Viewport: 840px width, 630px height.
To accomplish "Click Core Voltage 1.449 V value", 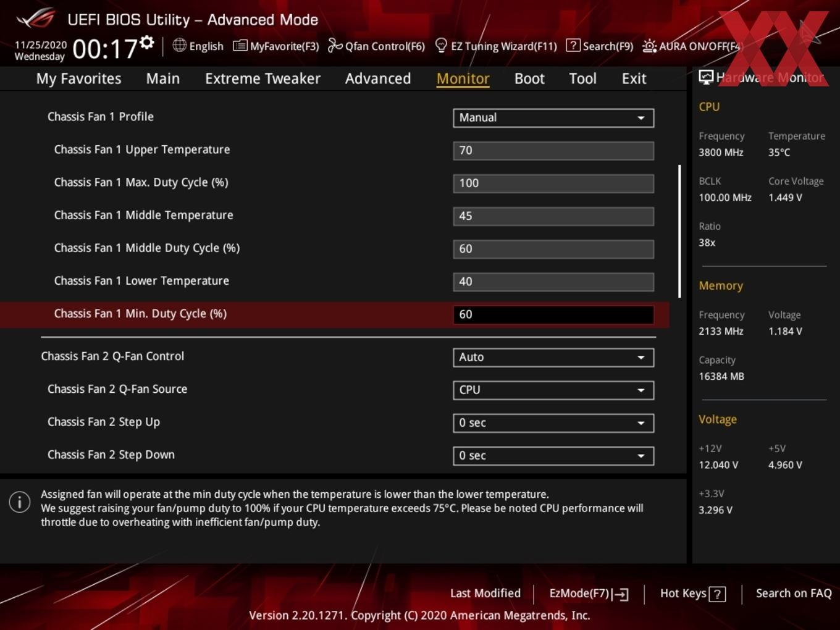I will point(785,198).
